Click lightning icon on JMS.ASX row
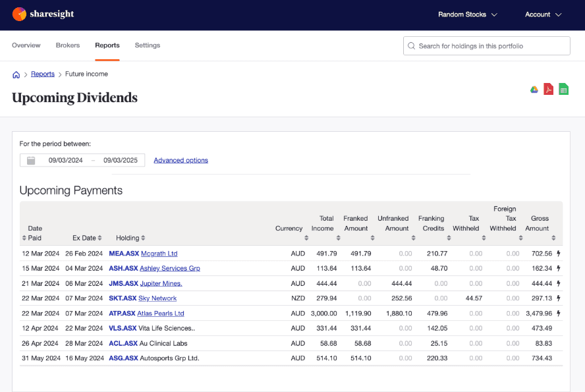The image size is (585, 392). point(559,283)
